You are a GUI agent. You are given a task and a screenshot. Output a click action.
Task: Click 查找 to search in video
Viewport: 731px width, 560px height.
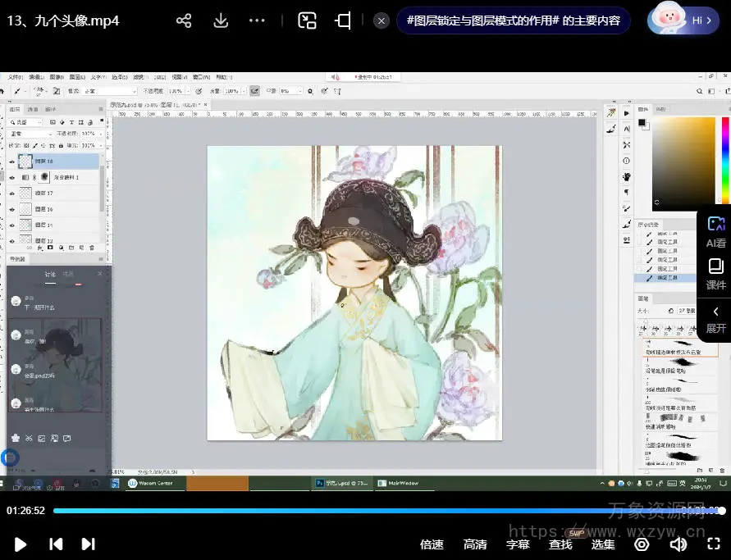click(x=560, y=544)
